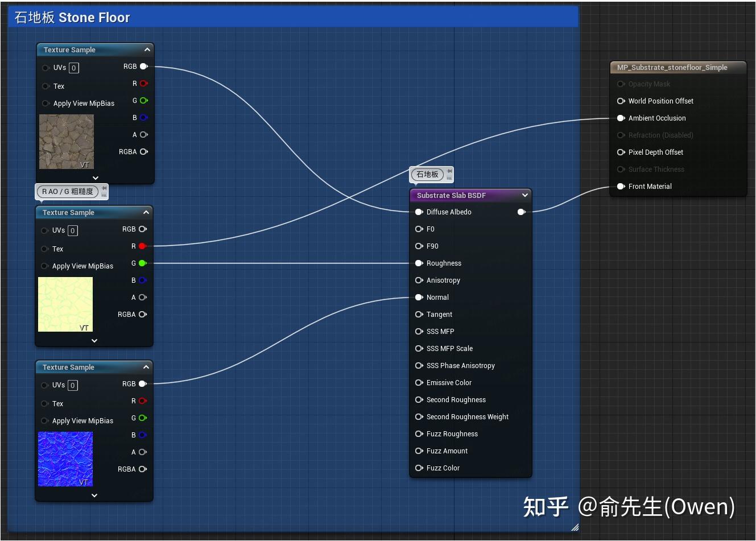Viewport: 756px width, 541px height.
Task: Click the Emissive Color input pin
Action: [x=419, y=382]
